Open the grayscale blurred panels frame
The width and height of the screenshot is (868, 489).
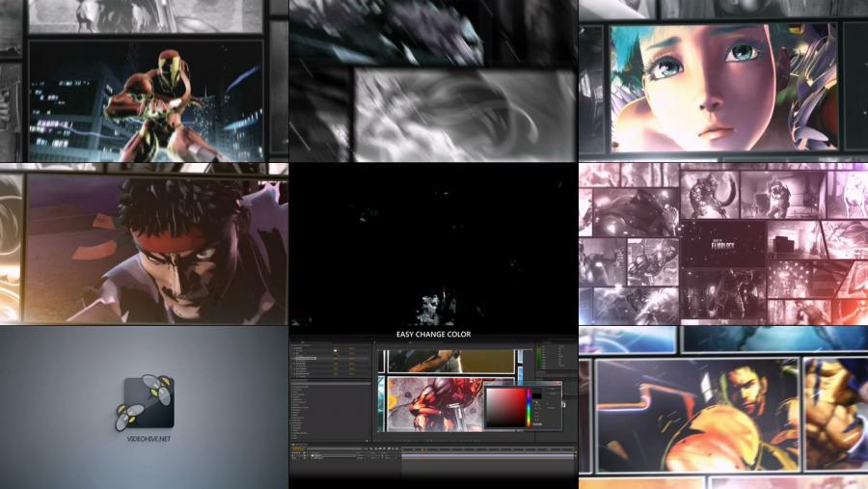click(434, 81)
